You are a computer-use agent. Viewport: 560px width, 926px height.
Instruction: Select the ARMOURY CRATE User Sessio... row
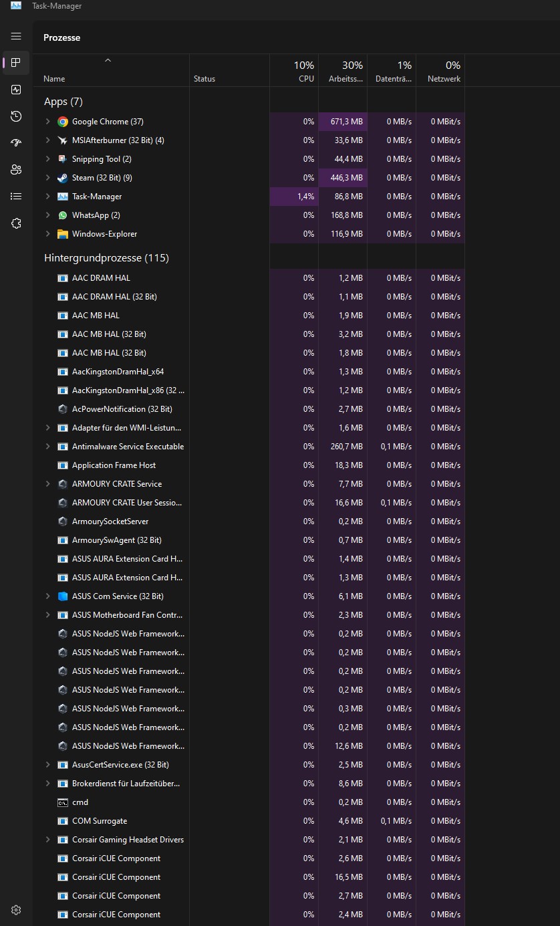pyautogui.click(x=249, y=503)
